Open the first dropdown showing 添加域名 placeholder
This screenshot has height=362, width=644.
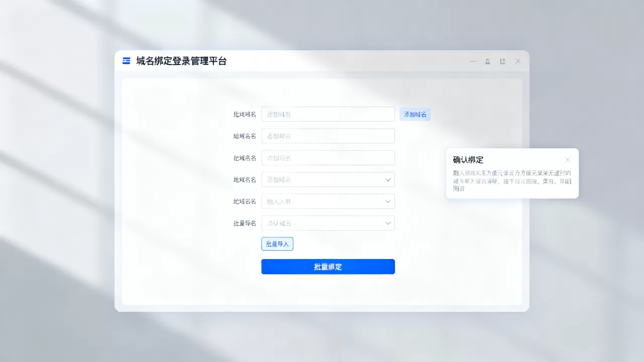[328, 179]
